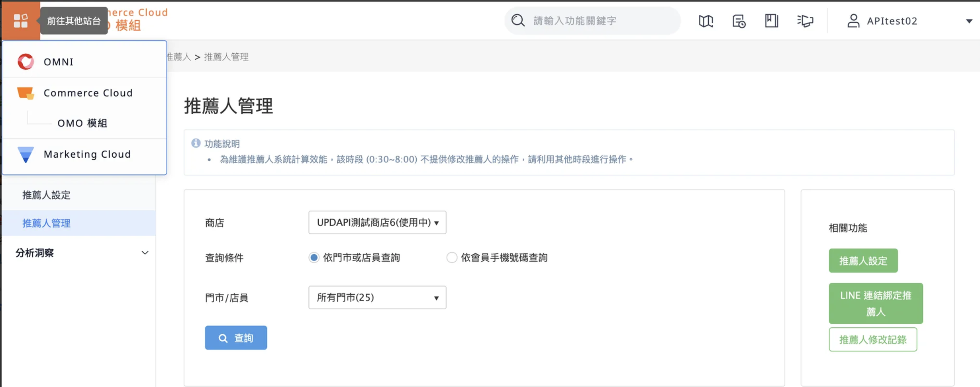The height and width of the screenshot is (387, 980).
Task: Focus the 請輸入功能關鍵字 search field
Action: [x=598, y=21]
